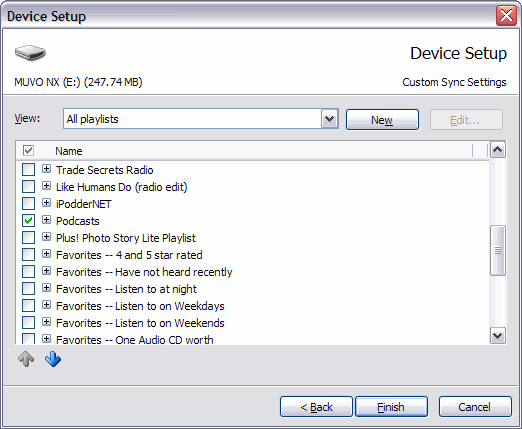Click the MUVO NX drive device icon
The height and width of the screenshot is (429, 522).
(x=30, y=53)
